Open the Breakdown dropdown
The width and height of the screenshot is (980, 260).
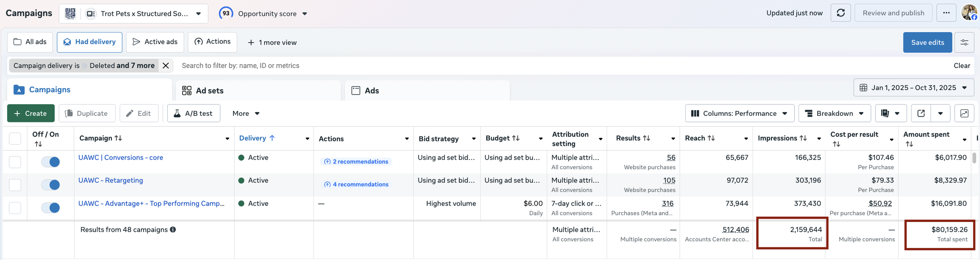pos(835,113)
